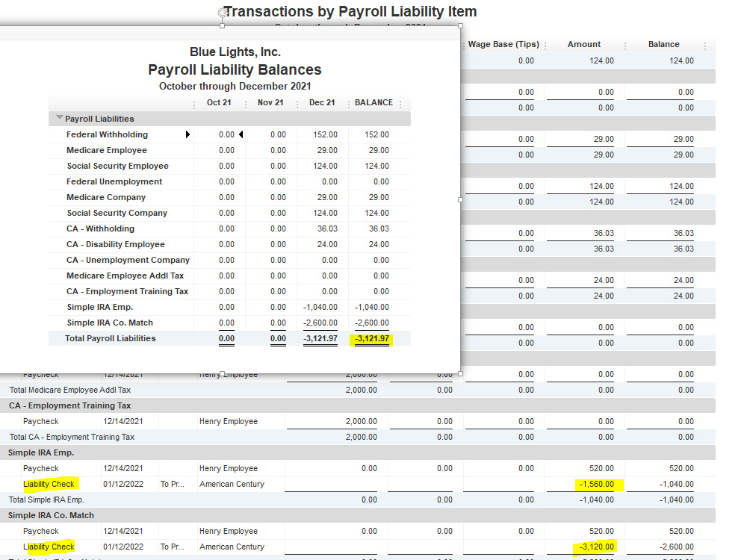Select the Medicare Employee Addl Tax row label
Image resolution: width=747 pixels, height=560 pixels.
pyautogui.click(x=125, y=276)
